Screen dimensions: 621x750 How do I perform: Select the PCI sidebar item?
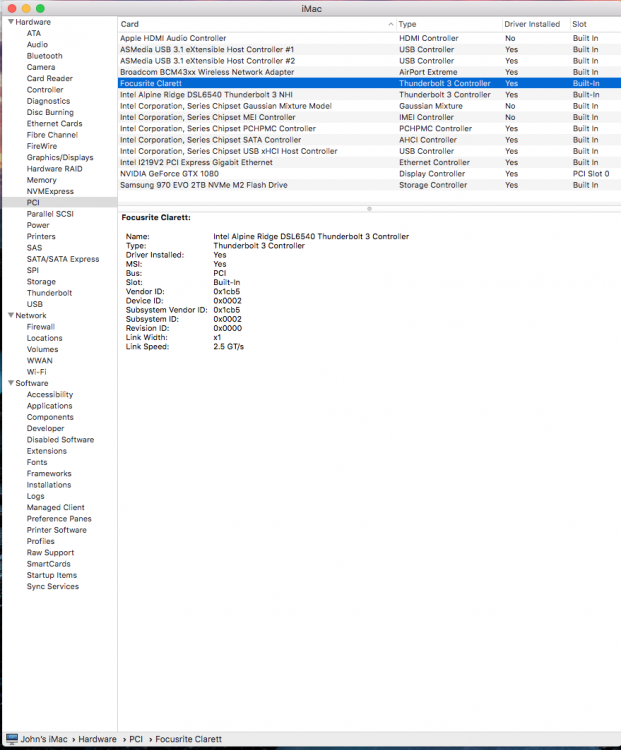coord(60,202)
